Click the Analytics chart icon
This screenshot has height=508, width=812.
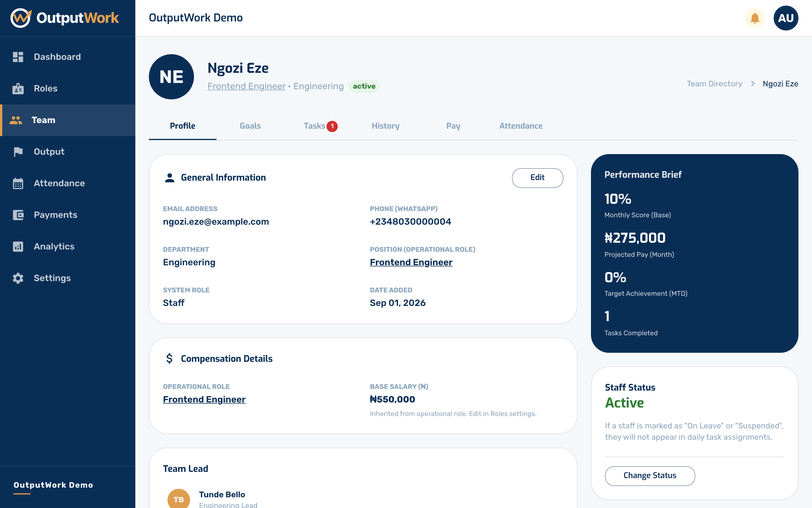[18, 246]
